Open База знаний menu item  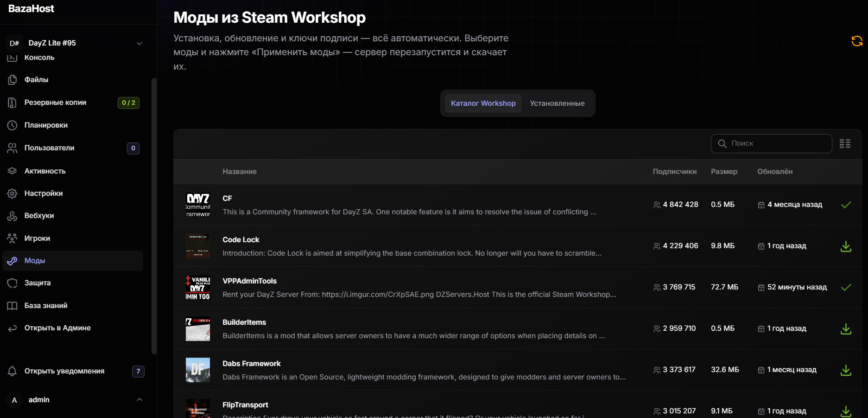point(73,306)
